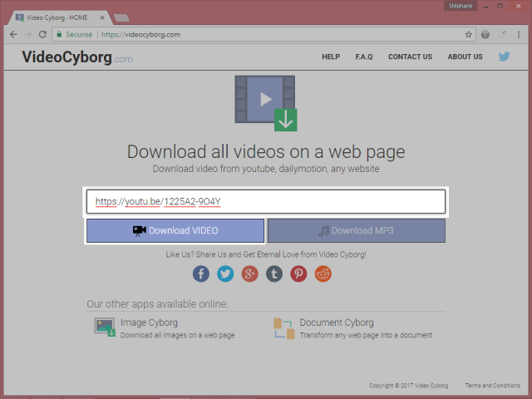Click 'Transform any web page into a document' text

(x=366, y=335)
